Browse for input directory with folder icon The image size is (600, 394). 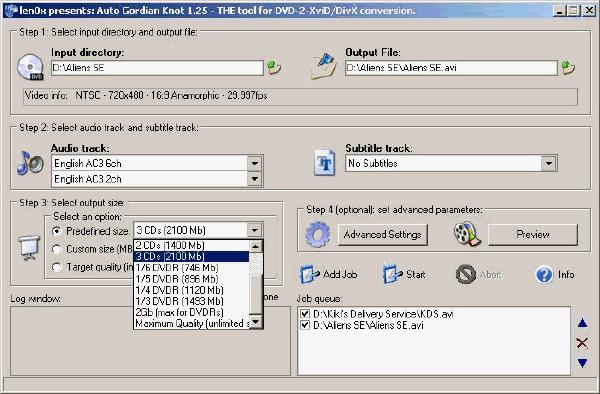tap(274, 67)
